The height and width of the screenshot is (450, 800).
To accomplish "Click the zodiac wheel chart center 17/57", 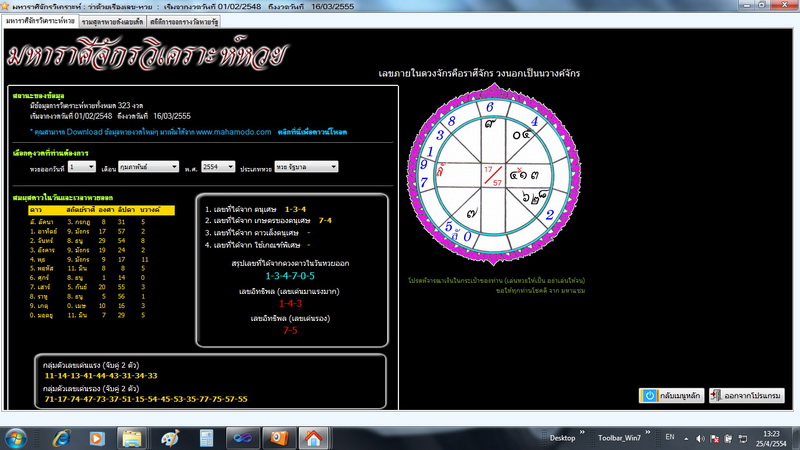I will click(x=493, y=176).
